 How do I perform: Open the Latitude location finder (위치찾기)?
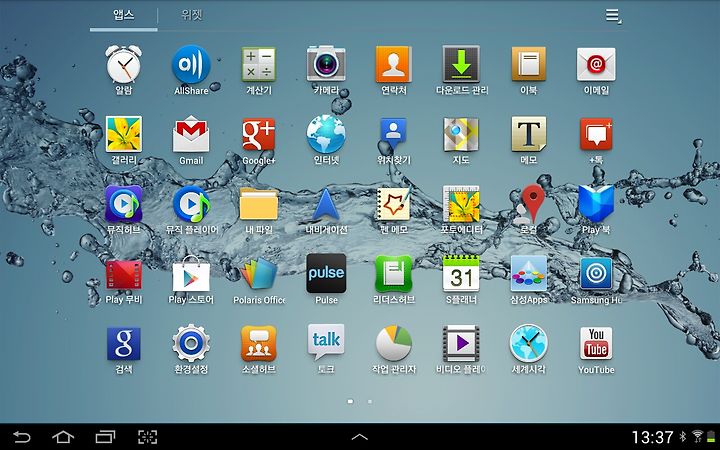[x=394, y=134]
